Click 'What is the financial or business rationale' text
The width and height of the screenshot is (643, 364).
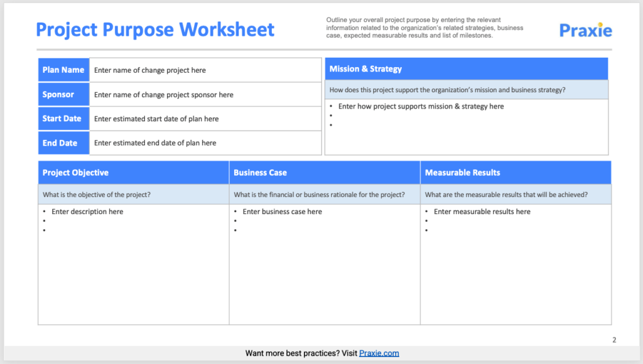tap(319, 195)
